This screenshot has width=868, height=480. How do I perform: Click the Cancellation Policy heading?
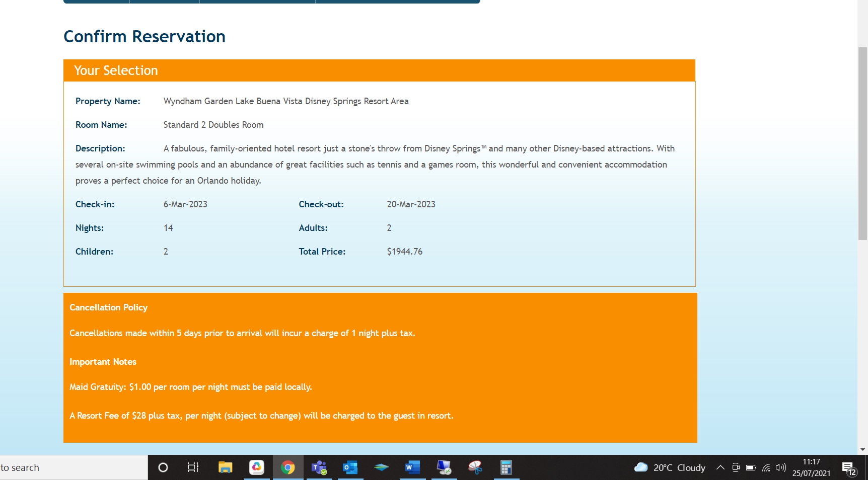click(x=108, y=307)
